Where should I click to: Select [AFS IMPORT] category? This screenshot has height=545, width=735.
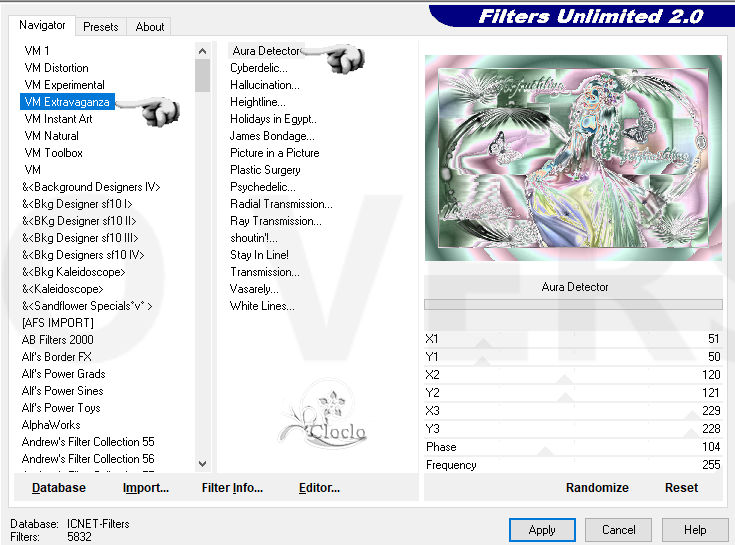(58, 323)
